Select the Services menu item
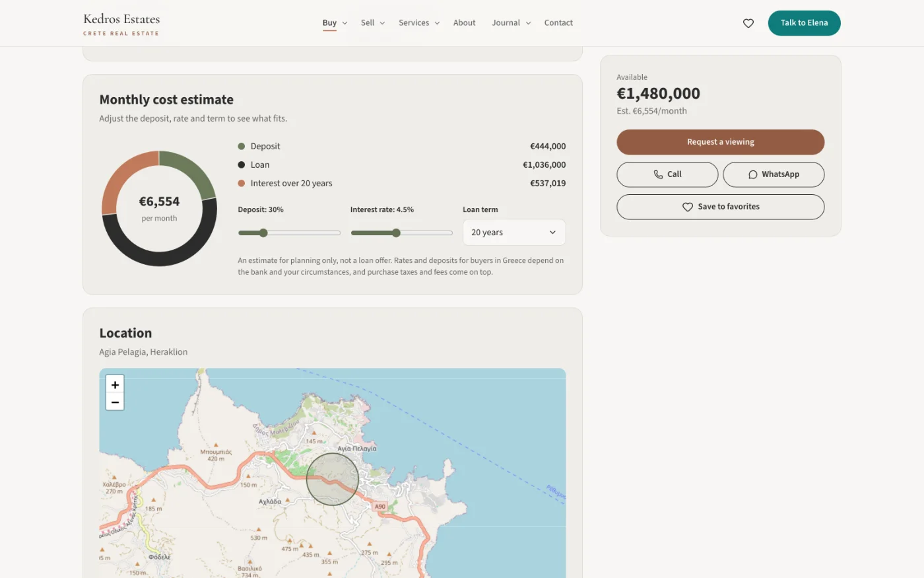Viewport: 924px width, 578px height. point(414,22)
